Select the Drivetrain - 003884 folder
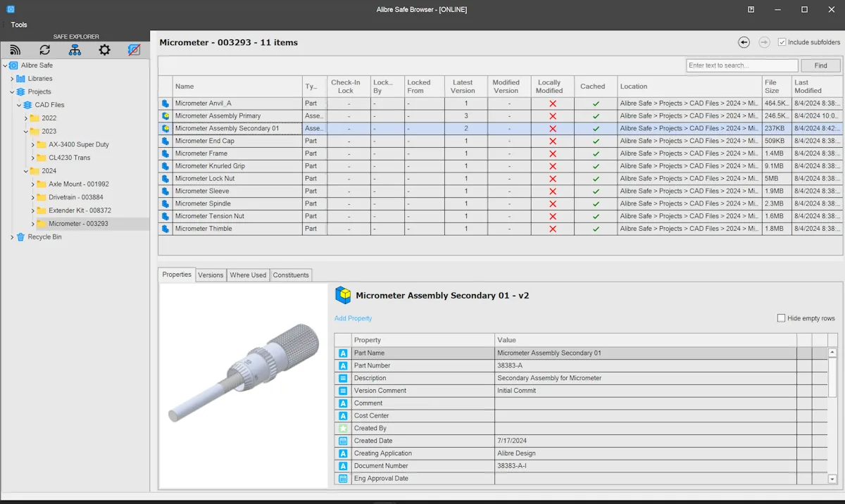Screen dimensions: 845x504 pos(76,197)
